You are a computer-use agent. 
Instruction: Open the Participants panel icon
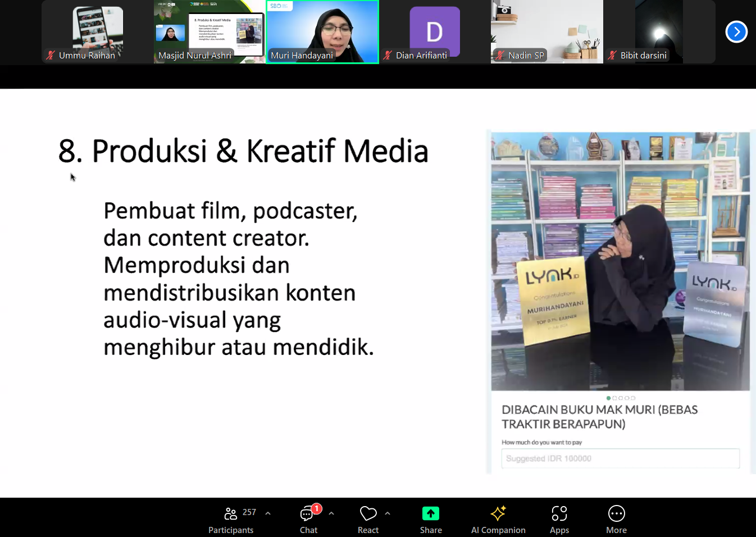(230, 514)
